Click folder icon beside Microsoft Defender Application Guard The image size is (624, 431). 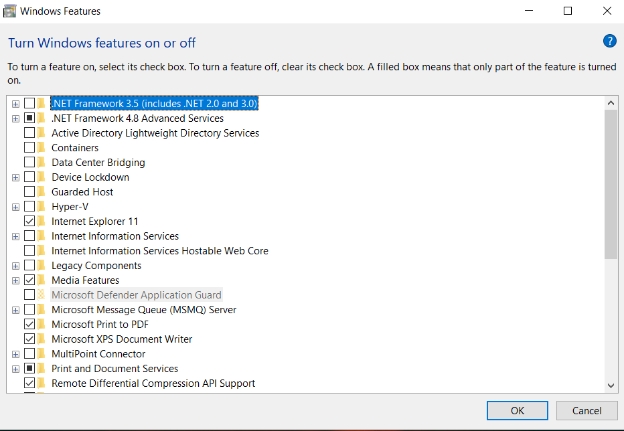tap(41, 295)
